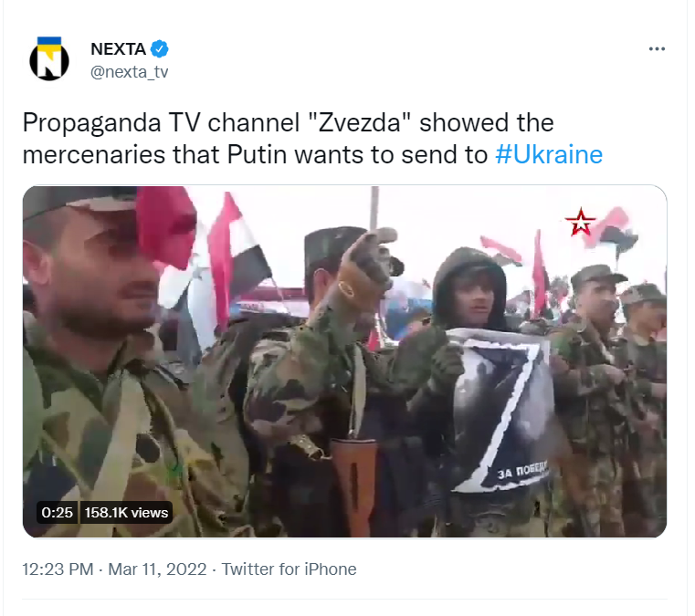The image size is (695, 616).
Task: Open the Twitter for iPhone source link
Action: 289,569
